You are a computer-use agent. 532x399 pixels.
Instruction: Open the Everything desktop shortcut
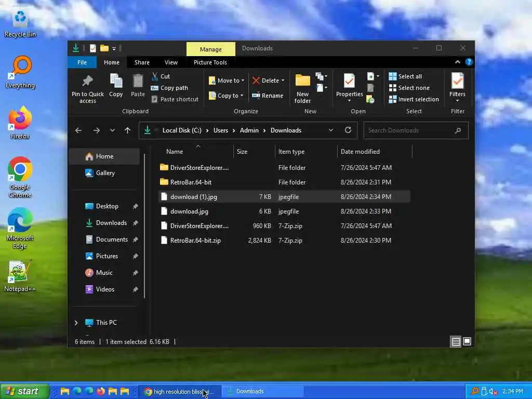[20, 72]
